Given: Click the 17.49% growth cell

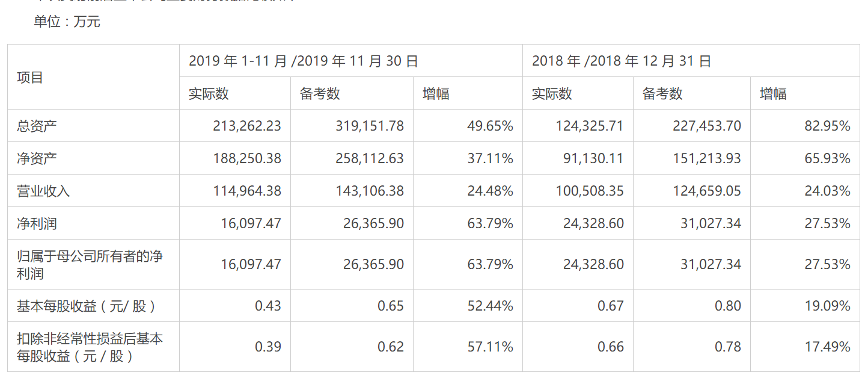Looking at the screenshot, I should click(827, 347).
